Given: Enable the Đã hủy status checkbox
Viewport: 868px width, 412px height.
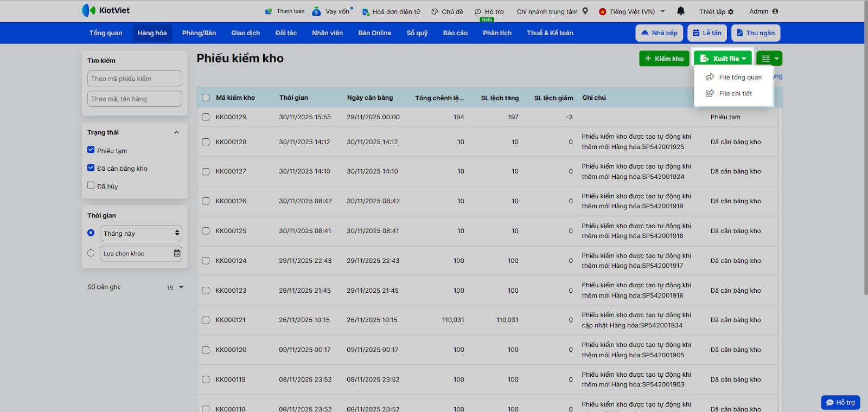Looking at the screenshot, I should [91, 185].
